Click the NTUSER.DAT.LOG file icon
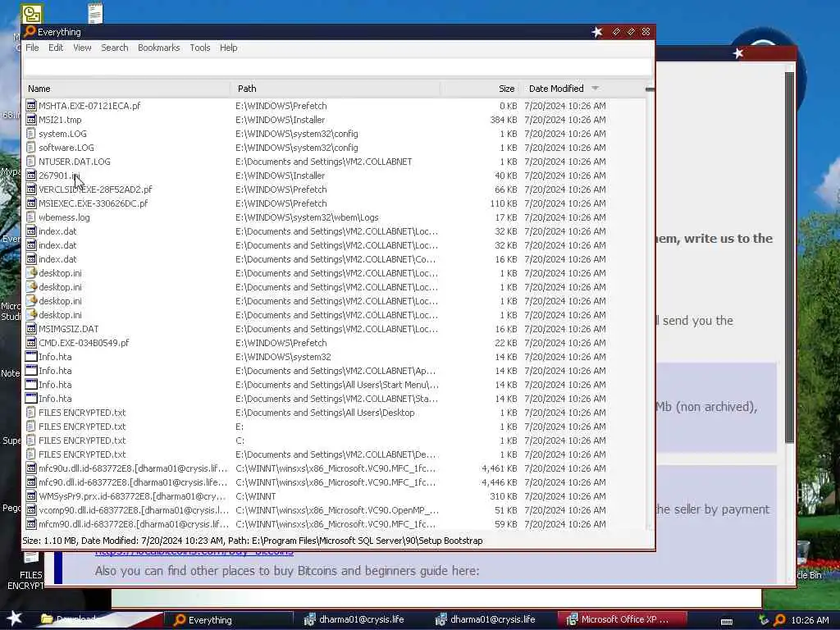840x630 pixels. (31, 162)
